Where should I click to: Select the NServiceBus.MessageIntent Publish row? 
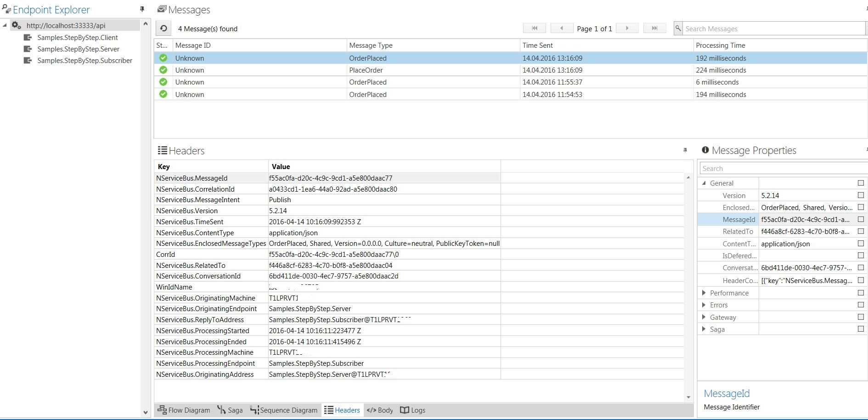[x=327, y=200]
